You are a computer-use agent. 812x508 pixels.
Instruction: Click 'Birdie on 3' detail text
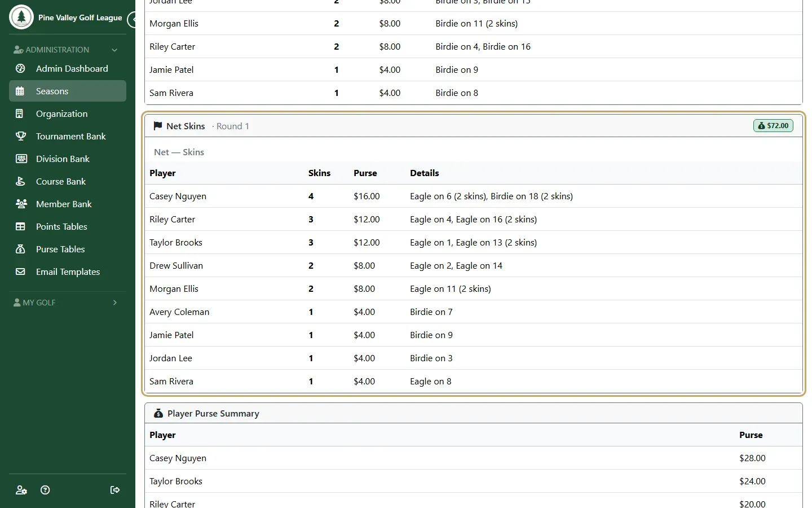[431, 358]
